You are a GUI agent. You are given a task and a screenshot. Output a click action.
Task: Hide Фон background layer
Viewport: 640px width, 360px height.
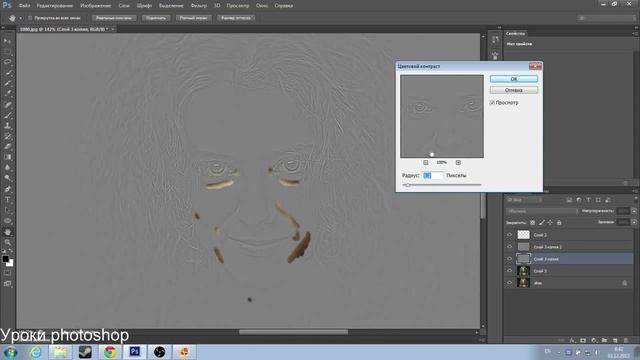coord(509,282)
